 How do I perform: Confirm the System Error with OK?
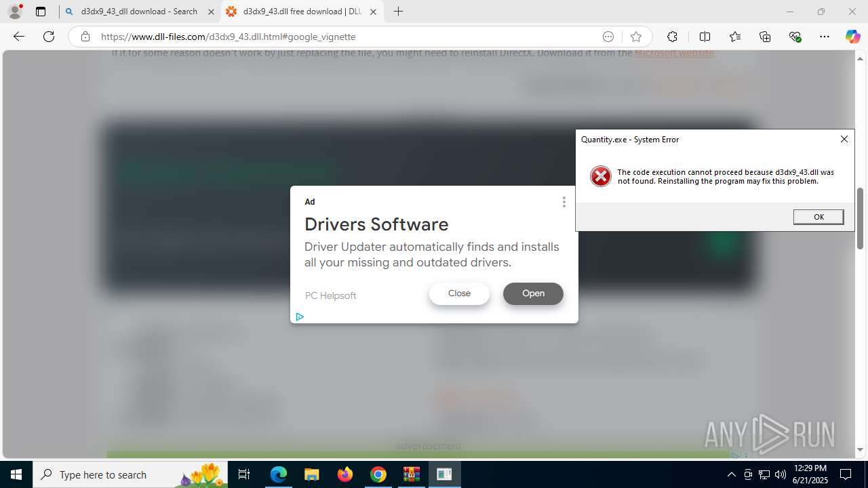point(818,217)
